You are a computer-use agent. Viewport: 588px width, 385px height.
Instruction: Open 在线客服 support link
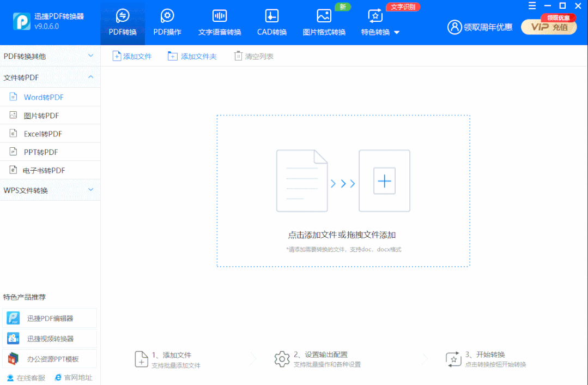tap(26, 378)
